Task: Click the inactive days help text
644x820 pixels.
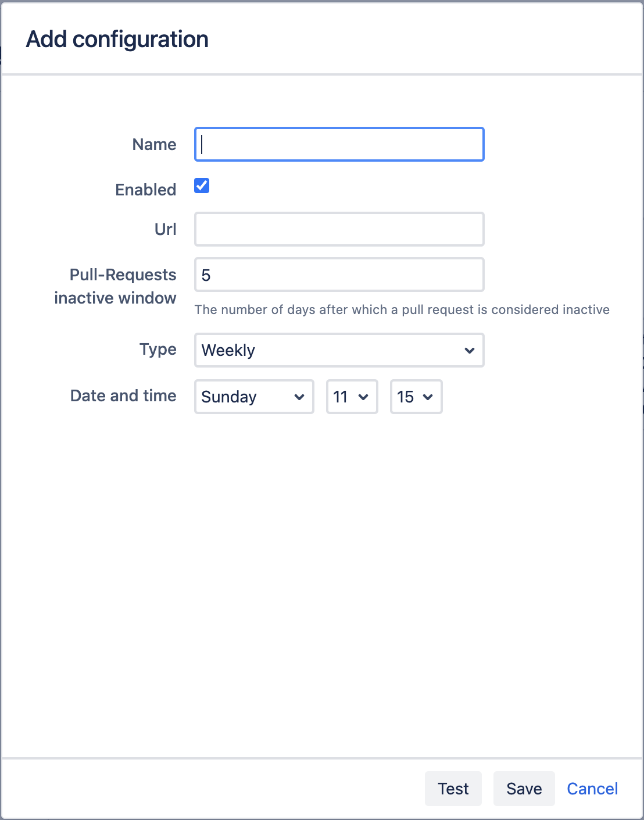Action: click(402, 309)
